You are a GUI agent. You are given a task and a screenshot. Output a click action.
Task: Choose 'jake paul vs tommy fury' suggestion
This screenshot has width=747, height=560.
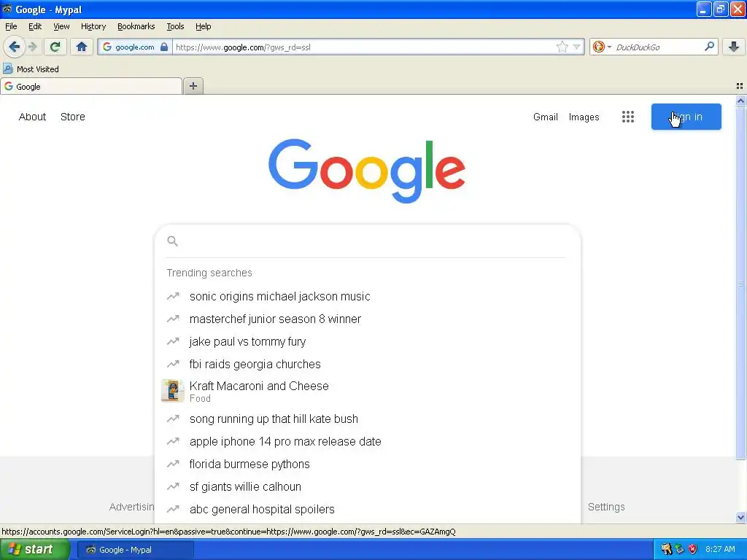368,341
